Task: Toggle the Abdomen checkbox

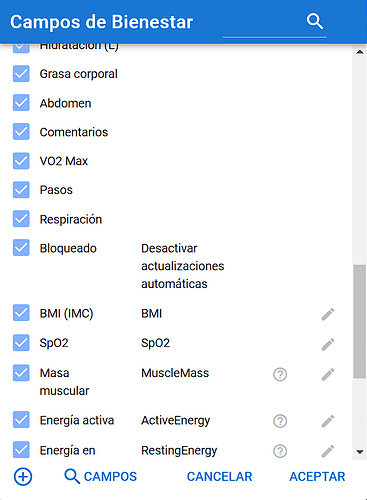Action: coord(21,103)
